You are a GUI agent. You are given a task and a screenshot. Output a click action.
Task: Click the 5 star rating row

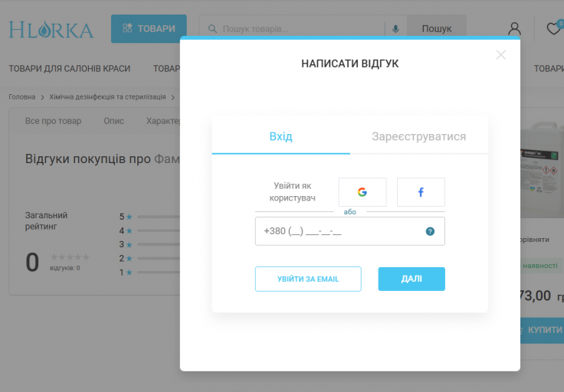point(149,217)
